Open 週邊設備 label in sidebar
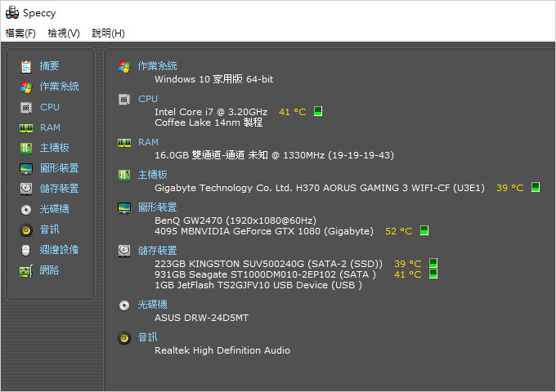This screenshot has width=556, height=392. [59, 250]
